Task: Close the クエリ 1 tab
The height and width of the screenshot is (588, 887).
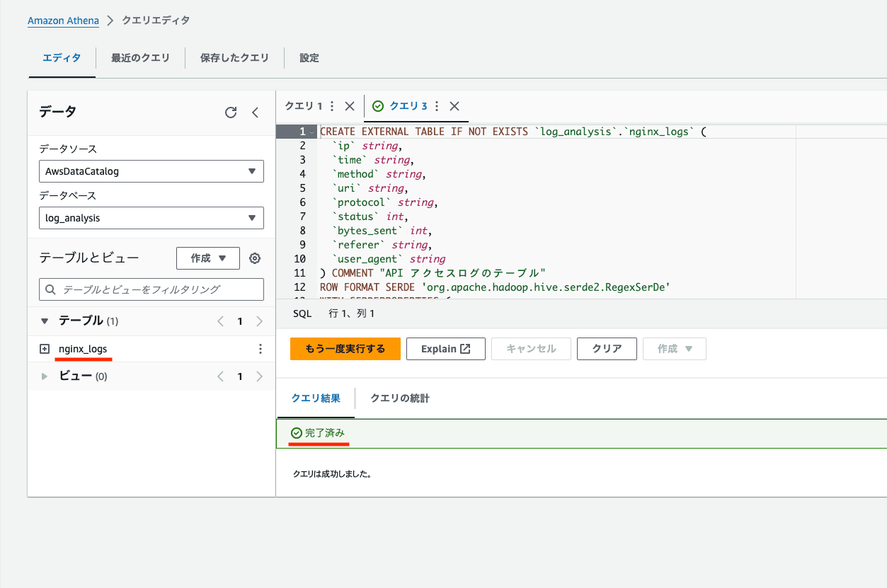Action: pos(349,106)
